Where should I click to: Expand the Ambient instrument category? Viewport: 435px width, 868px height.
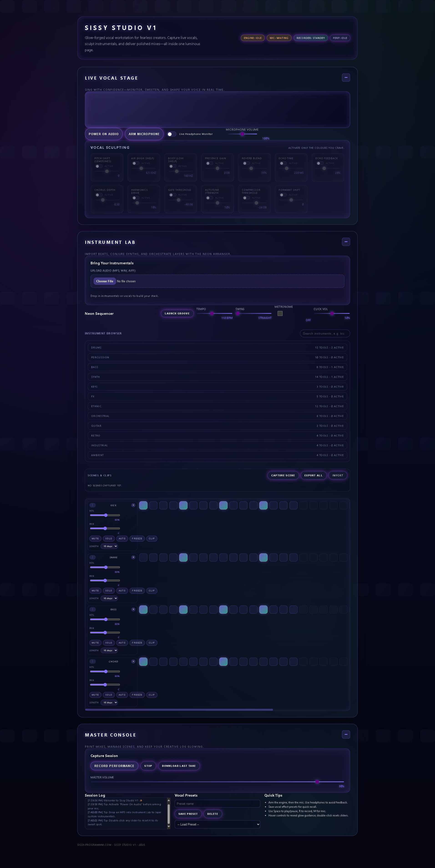(217, 455)
